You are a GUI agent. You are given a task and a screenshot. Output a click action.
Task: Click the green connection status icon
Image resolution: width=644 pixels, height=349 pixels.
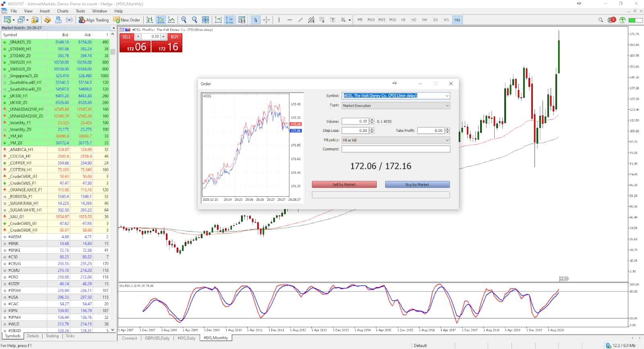(x=622, y=20)
